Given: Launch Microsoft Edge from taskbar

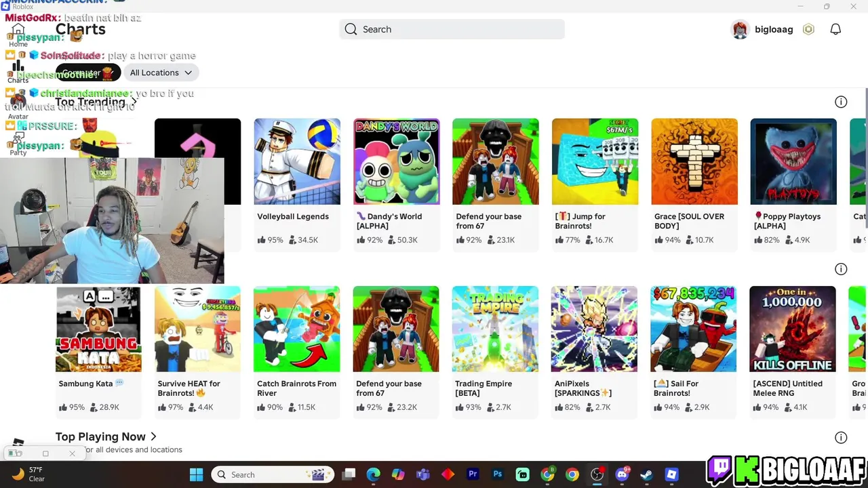Looking at the screenshot, I should [374, 474].
